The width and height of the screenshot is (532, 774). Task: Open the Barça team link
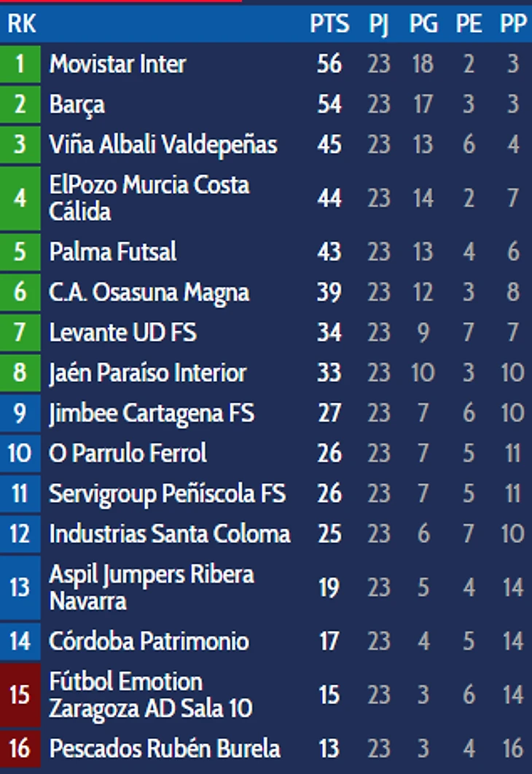coord(77,104)
